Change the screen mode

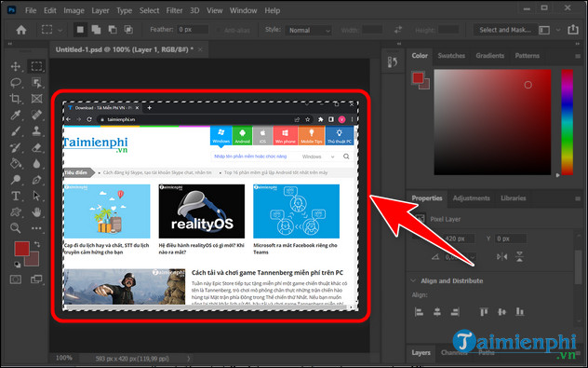pyautogui.click(x=36, y=279)
